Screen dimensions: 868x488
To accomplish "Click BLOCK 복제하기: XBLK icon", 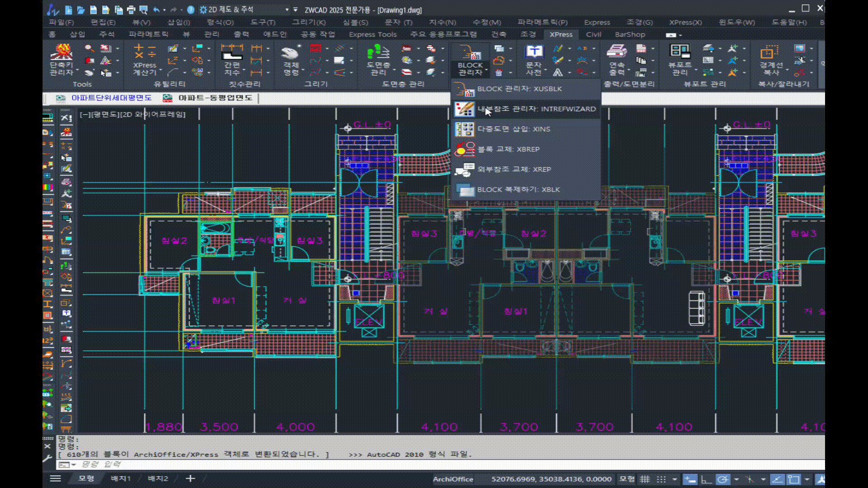I will [464, 190].
